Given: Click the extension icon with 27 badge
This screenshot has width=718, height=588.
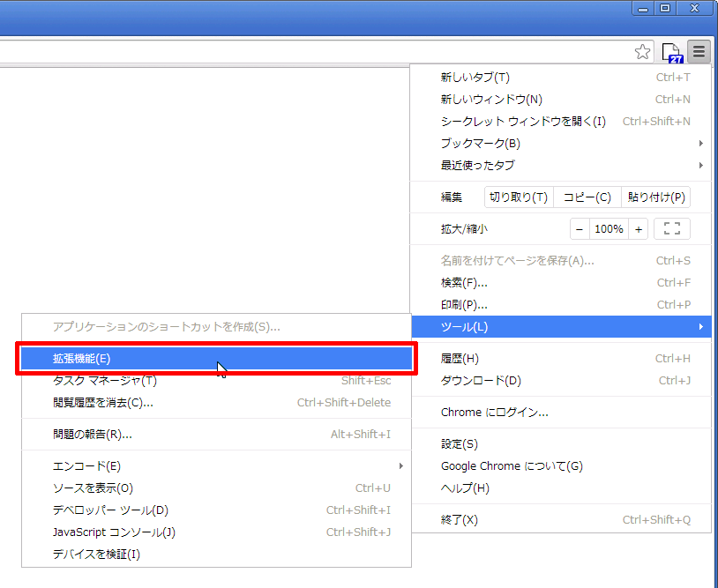Looking at the screenshot, I should pyautogui.click(x=673, y=53).
